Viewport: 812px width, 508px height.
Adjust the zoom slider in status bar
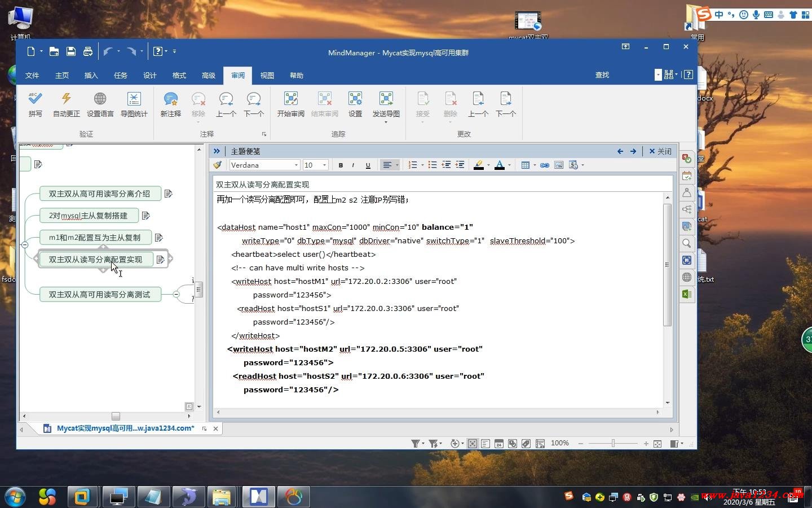tap(613, 444)
